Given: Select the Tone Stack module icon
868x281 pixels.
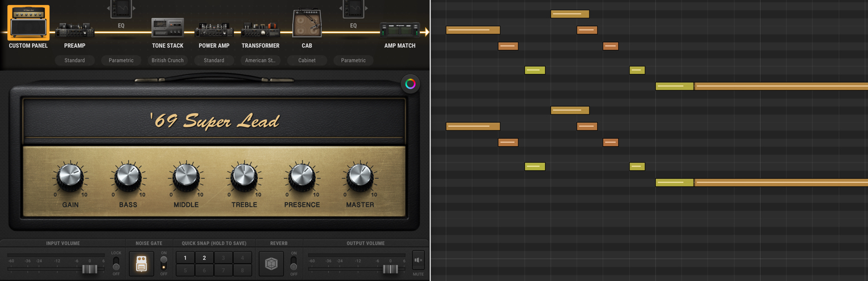Looking at the screenshot, I should (167, 27).
